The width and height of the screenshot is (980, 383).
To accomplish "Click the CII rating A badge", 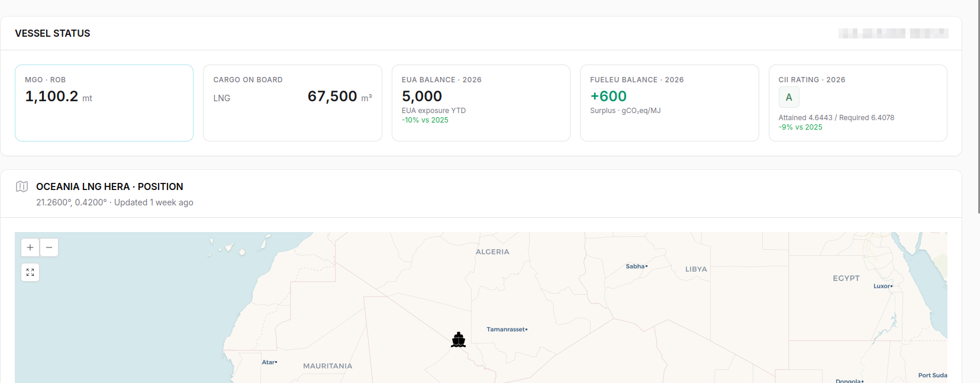I will click(x=789, y=97).
